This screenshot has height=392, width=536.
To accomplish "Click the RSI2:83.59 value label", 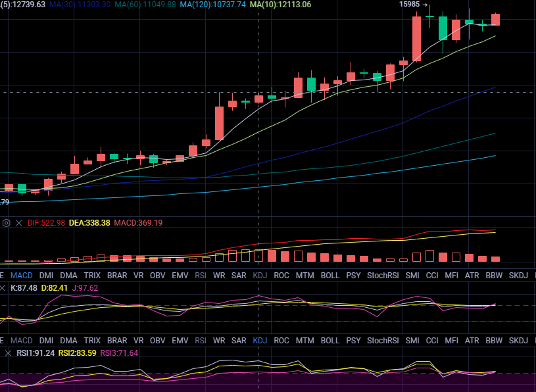I will 77,353.
